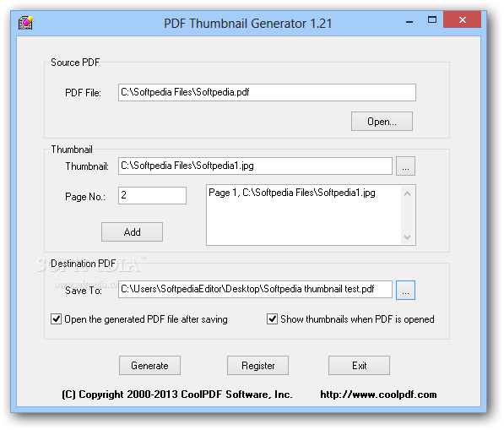Click the PDF File path field
The height and width of the screenshot is (430, 504).
(267, 93)
